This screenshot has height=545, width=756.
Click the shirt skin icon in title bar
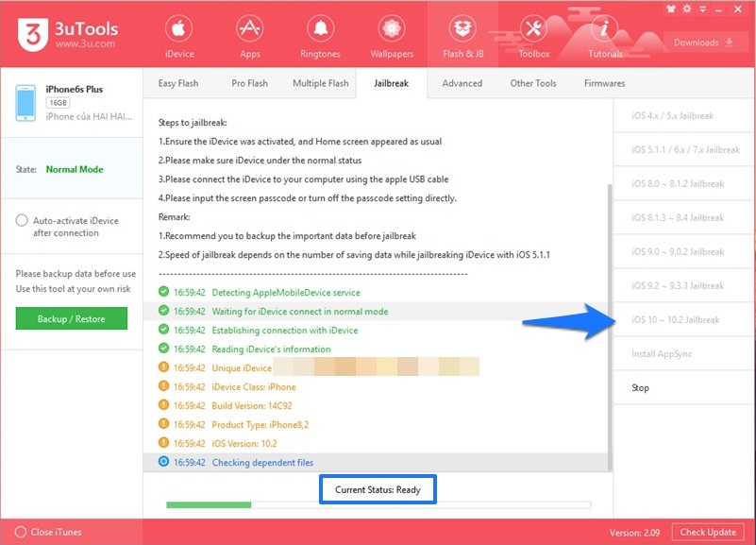pos(671,9)
